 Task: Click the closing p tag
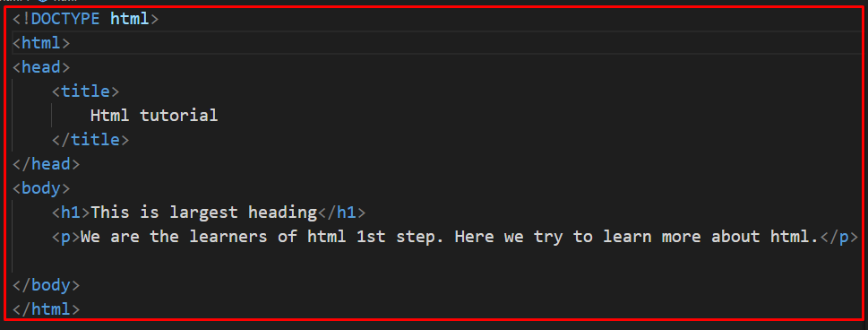(838, 237)
